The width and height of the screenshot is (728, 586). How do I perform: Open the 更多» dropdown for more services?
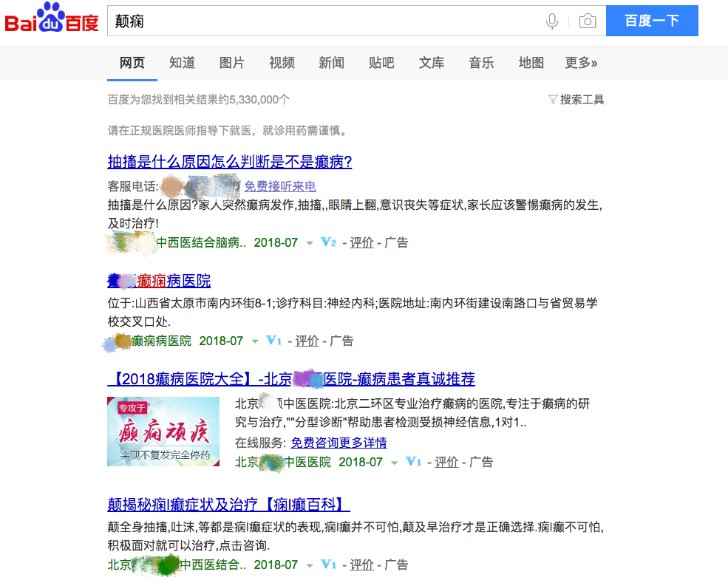pyautogui.click(x=579, y=63)
